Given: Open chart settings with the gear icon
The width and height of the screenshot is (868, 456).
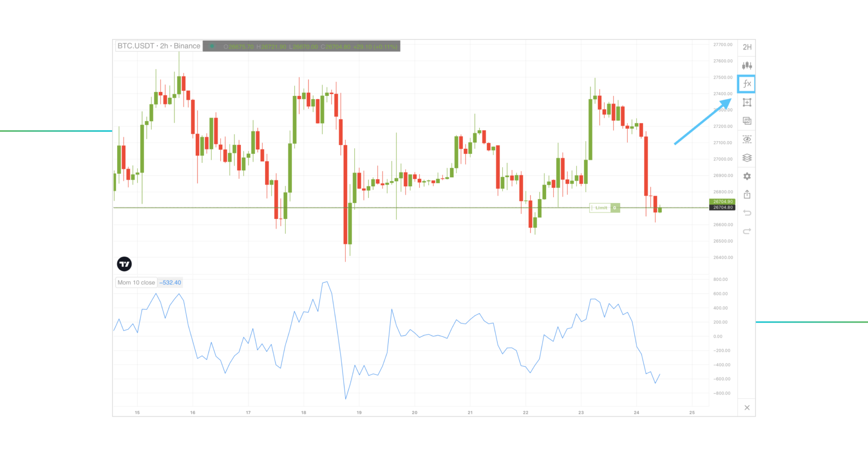Looking at the screenshot, I should tap(746, 176).
